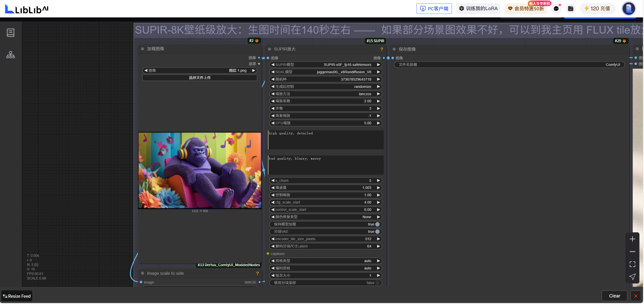644x304 pixels.
Task: Click the #2 node badge
Action: click(254, 41)
